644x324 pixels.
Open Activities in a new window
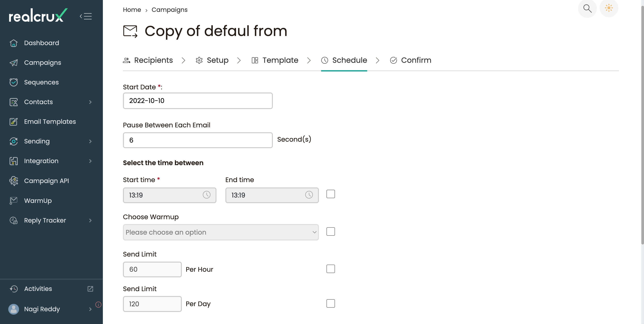90,289
